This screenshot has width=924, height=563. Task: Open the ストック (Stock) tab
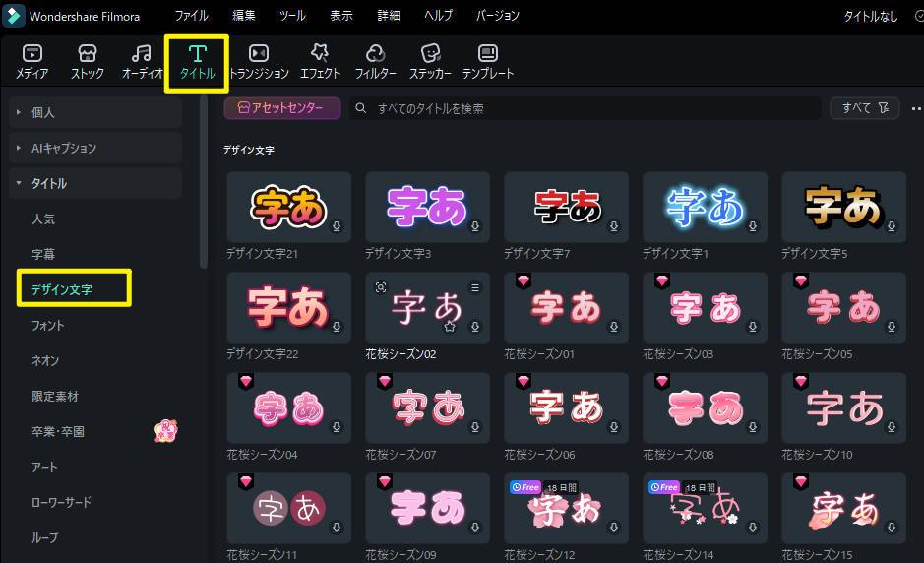88,62
